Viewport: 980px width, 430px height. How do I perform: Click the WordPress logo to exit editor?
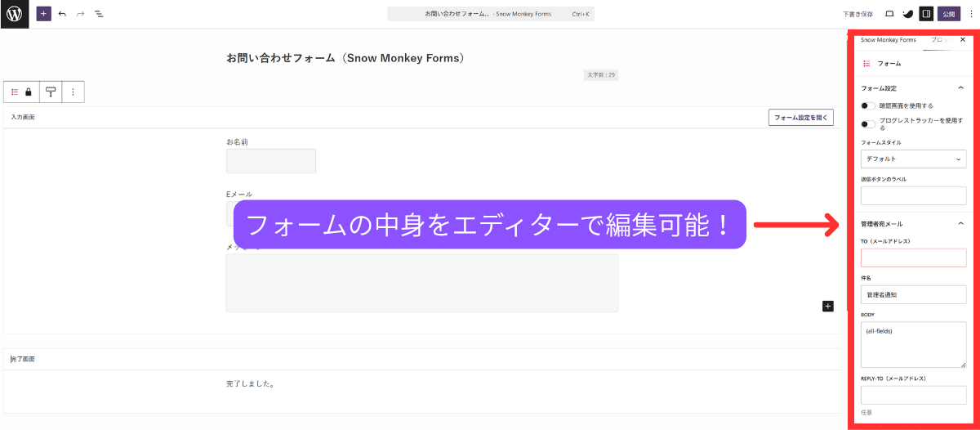click(x=15, y=14)
